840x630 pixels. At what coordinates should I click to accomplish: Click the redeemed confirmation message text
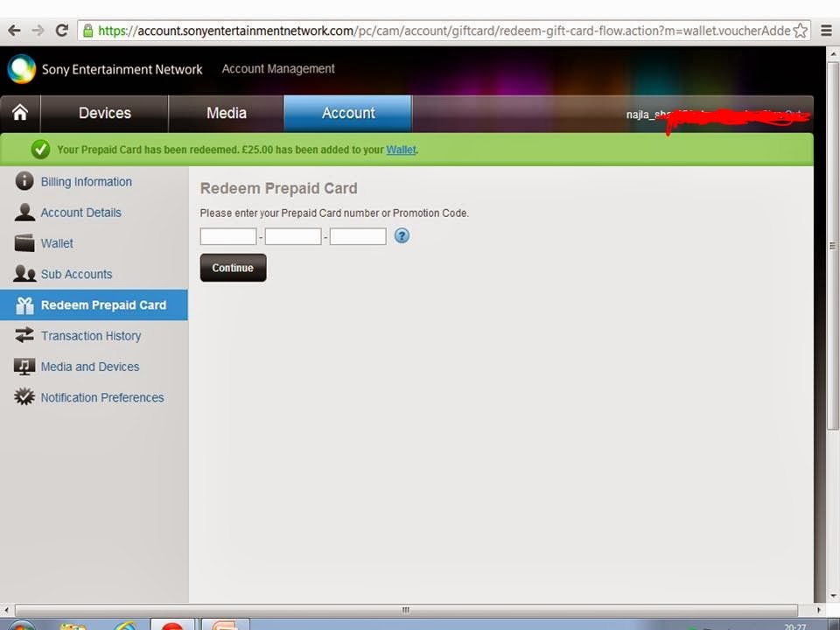[x=238, y=150]
